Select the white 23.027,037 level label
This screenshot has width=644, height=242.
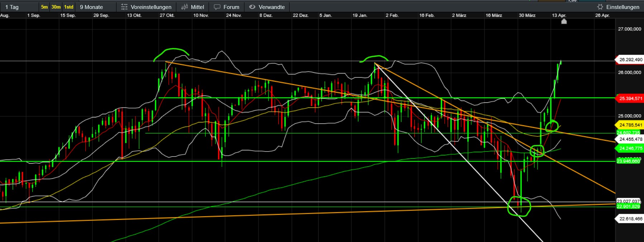(628, 201)
